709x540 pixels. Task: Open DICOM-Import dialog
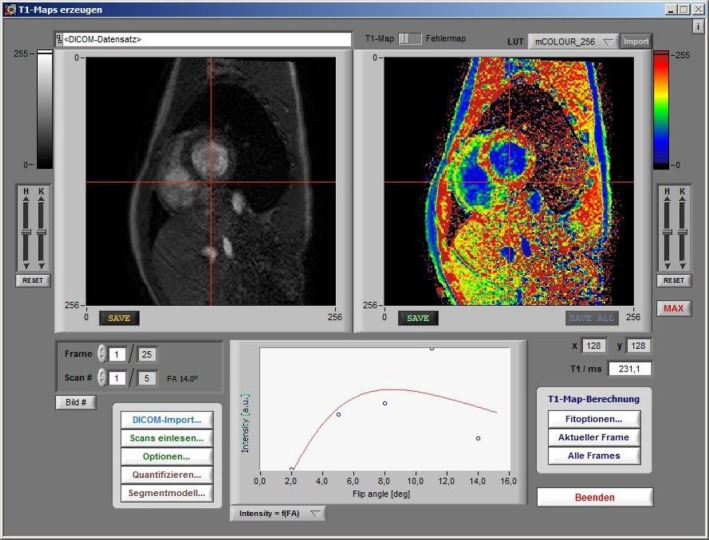pyautogui.click(x=167, y=420)
